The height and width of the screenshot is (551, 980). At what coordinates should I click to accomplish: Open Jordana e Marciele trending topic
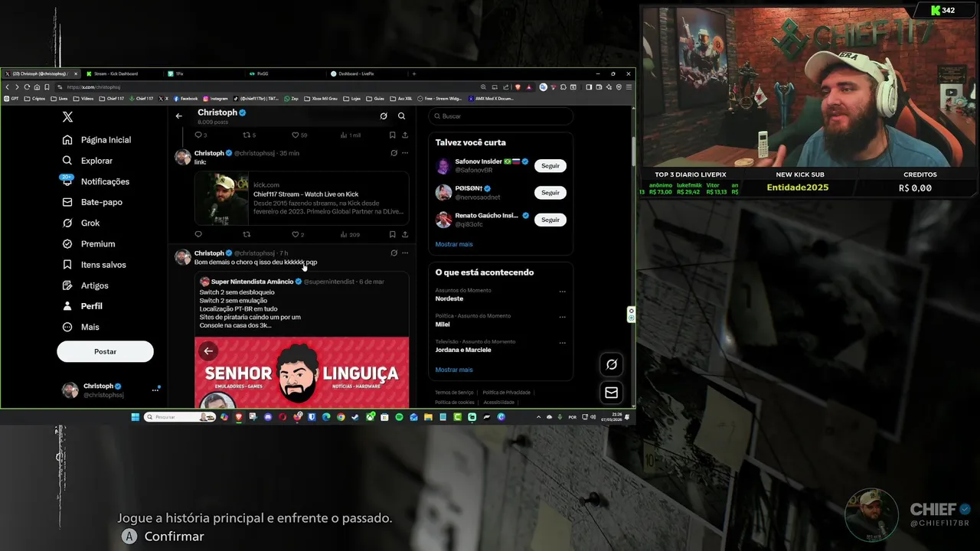[463, 350]
